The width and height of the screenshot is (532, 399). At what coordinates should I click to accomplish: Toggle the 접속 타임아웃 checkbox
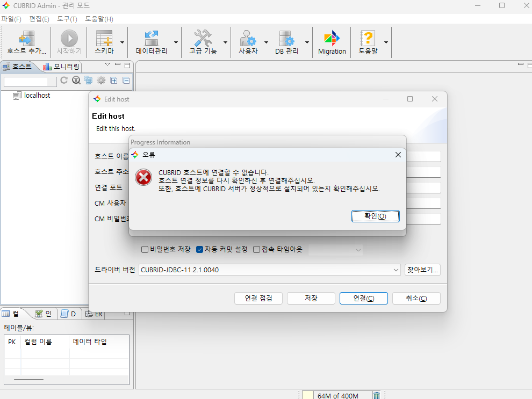256,250
